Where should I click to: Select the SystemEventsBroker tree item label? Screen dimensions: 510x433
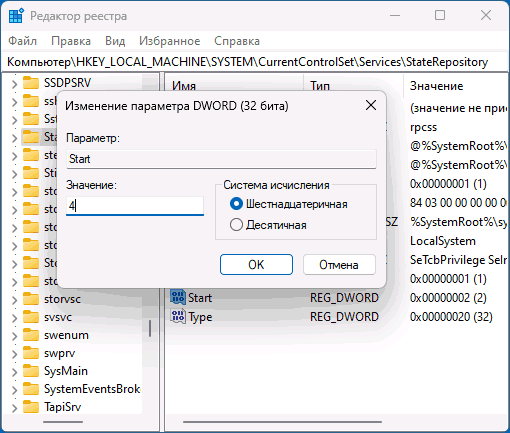[92, 389]
